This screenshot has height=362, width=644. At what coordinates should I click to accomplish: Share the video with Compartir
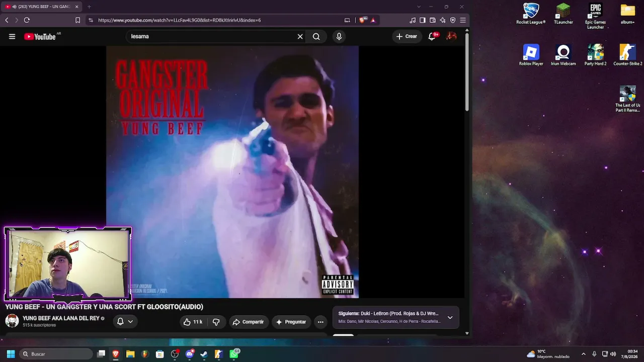point(249,322)
